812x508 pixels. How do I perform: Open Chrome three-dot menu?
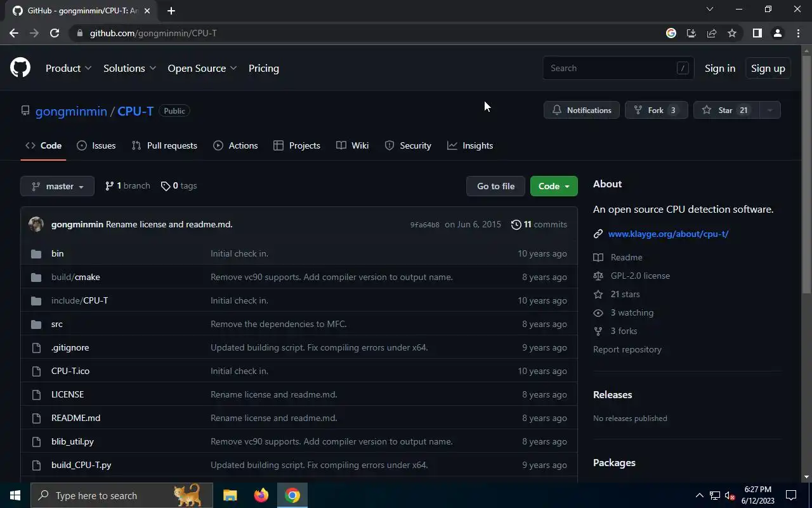coord(798,33)
